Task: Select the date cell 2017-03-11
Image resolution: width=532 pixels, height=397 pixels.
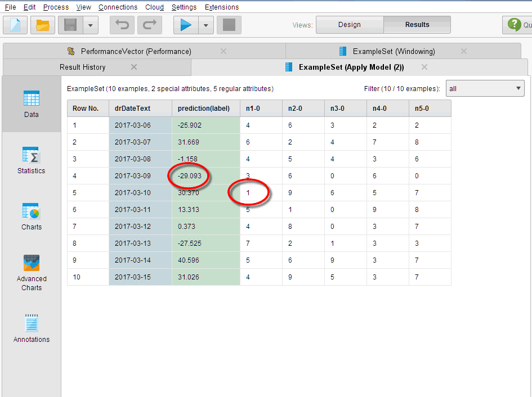Action: tap(141, 210)
